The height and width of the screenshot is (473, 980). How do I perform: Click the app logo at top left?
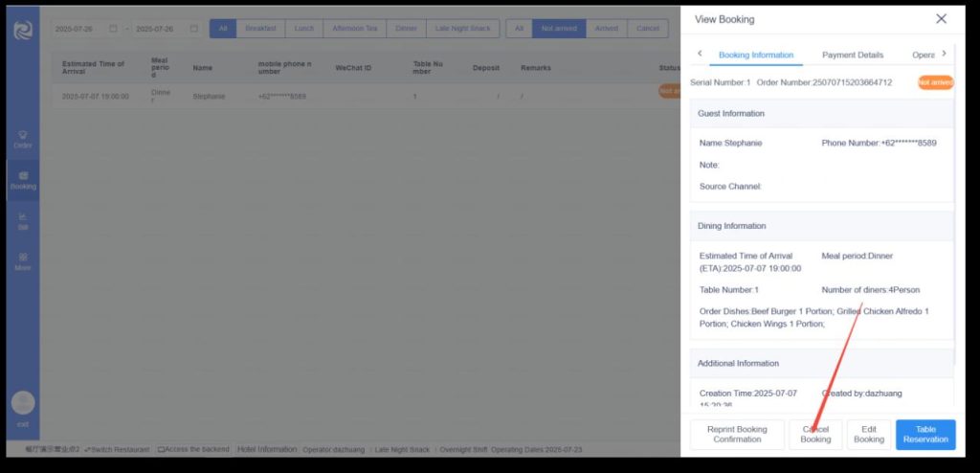click(x=23, y=30)
